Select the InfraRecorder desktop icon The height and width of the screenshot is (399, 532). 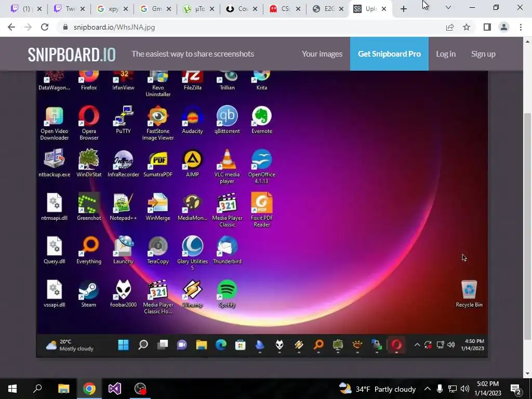pos(123,163)
